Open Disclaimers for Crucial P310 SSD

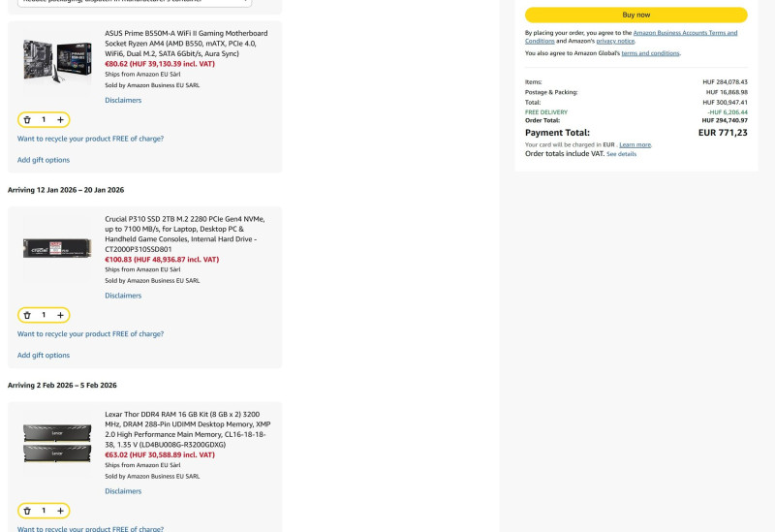point(123,296)
